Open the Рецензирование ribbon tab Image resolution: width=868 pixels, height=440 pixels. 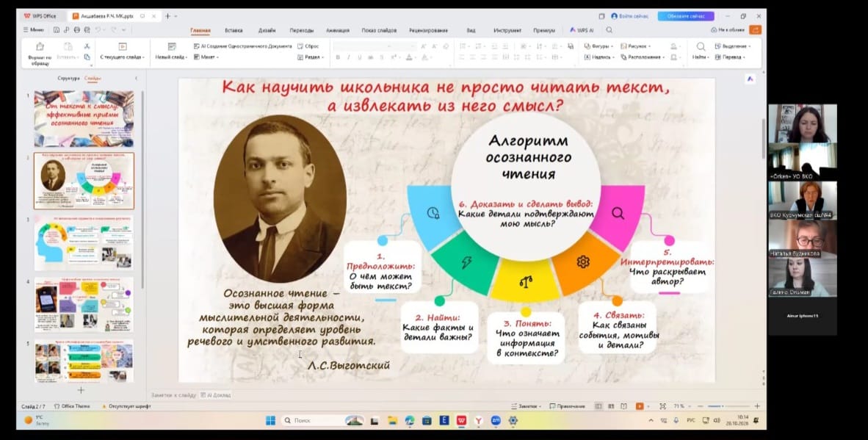(x=428, y=30)
